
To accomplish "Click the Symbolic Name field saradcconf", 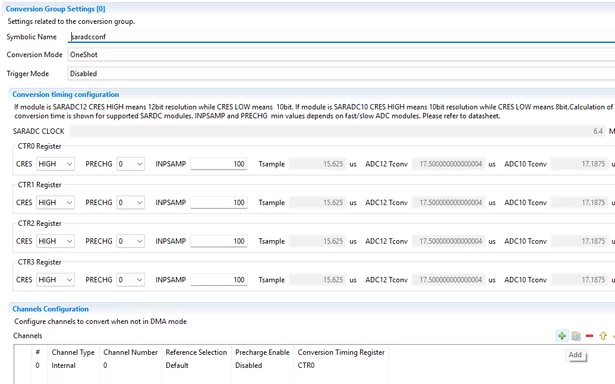I will tap(341, 36).
